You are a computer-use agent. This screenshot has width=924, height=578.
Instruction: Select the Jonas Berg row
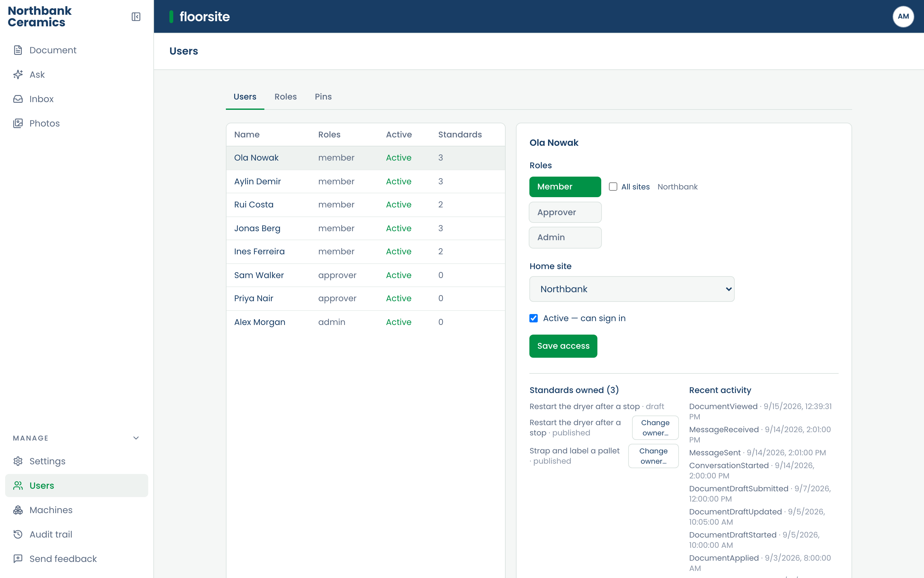[365, 229]
